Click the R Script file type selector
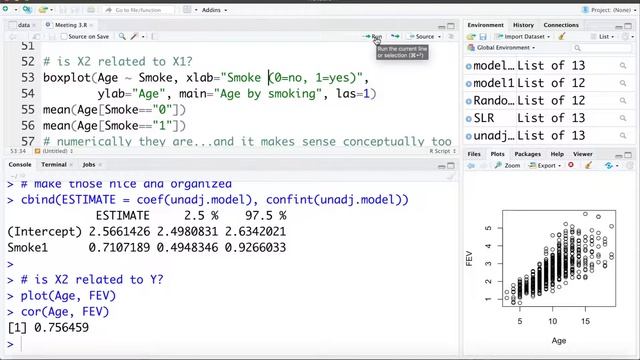Viewport: 640px width, 360px height. (x=442, y=151)
